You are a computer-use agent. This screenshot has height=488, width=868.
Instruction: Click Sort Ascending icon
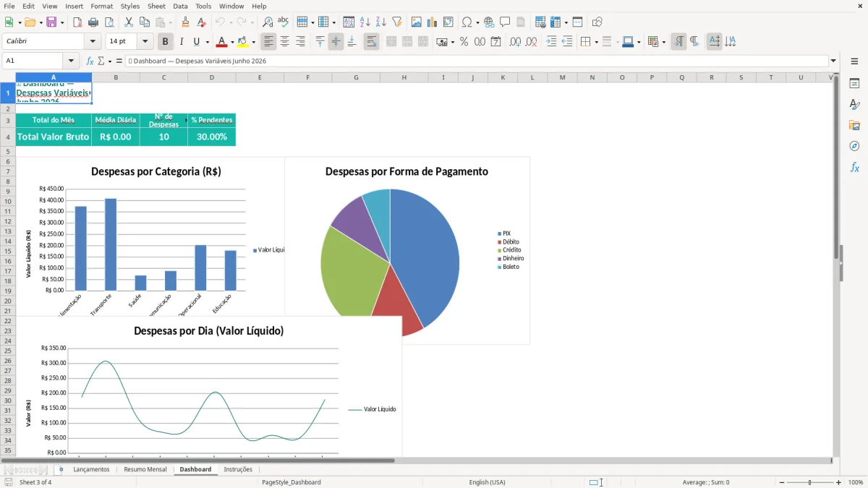click(x=365, y=22)
